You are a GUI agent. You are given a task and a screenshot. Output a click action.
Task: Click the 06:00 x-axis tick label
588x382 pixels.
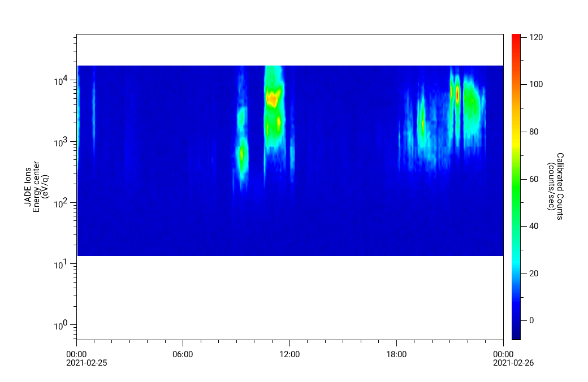click(x=183, y=354)
